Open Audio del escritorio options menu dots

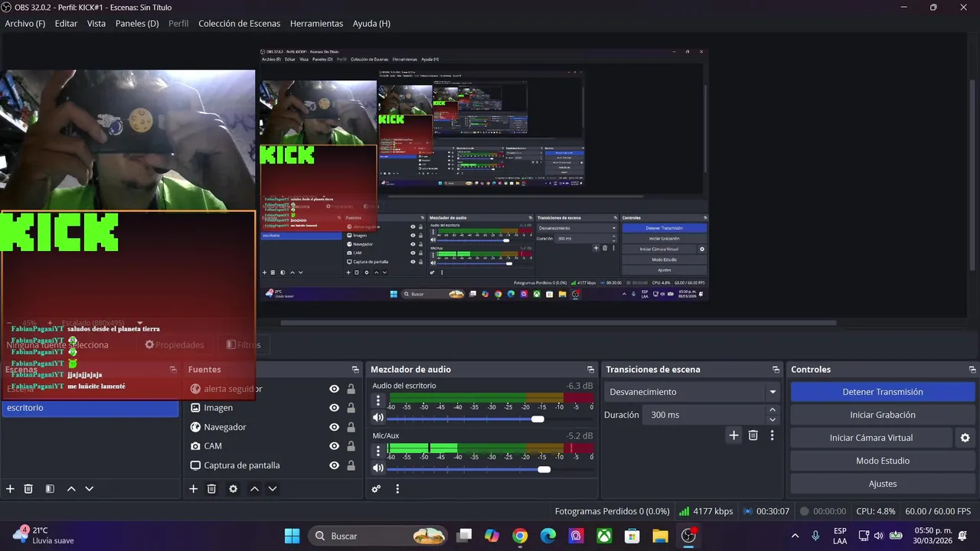coord(377,400)
